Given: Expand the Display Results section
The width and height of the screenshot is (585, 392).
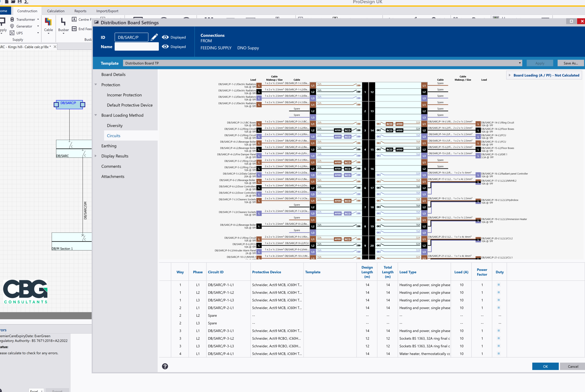Looking at the screenshot, I should tap(96, 156).
